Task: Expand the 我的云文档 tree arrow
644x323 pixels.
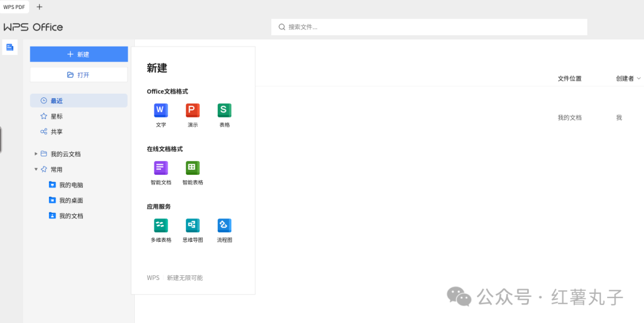Action: [x=36, y=153]
